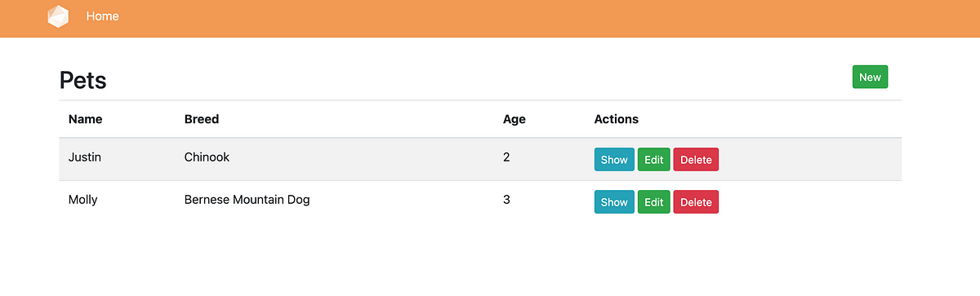The width and height of the screenshot is (980, 296).
Task: Select the Justin name cell
Action: (x=85, y=157)
